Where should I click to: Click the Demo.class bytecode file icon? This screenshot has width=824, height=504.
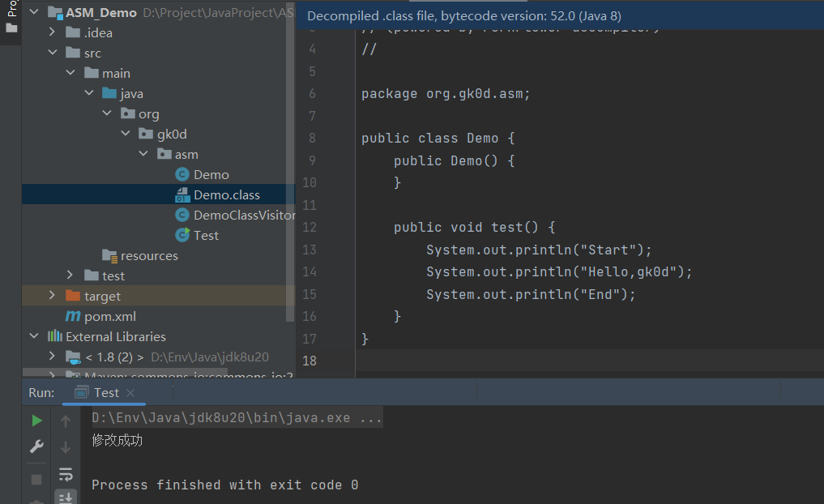pos(182,195)
